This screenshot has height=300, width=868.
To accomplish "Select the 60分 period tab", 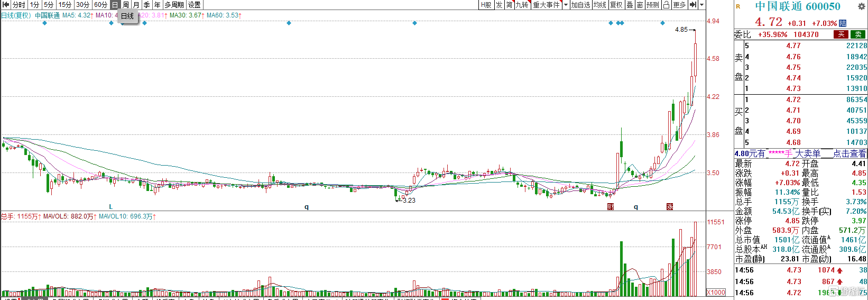I will (100, 5).
